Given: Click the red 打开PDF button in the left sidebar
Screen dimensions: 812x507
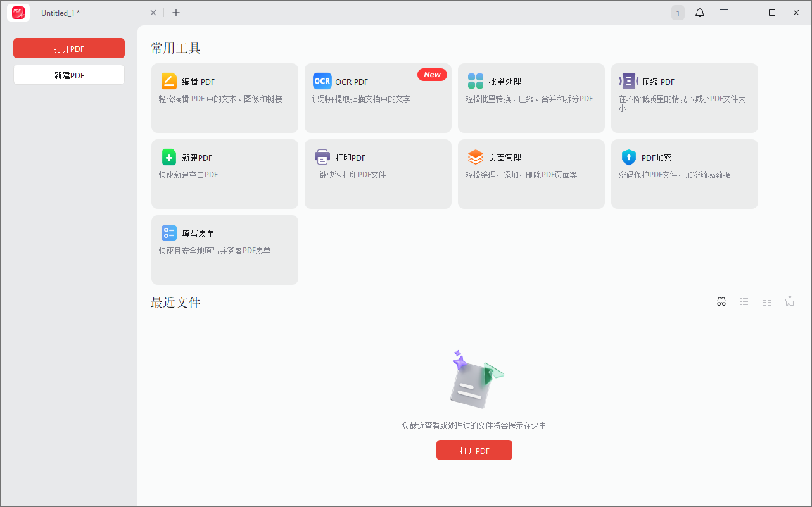Looking at the screenshot, I should [69, 48].
